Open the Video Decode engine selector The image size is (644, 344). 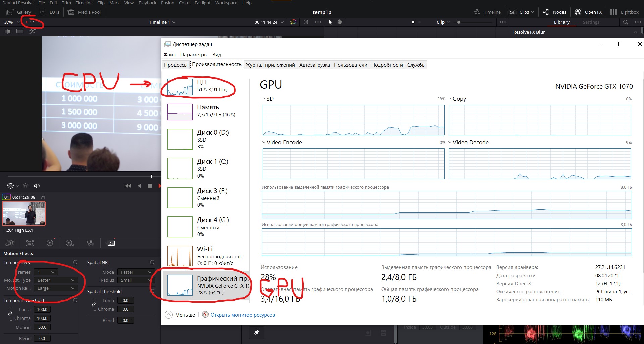coord(450,142)
